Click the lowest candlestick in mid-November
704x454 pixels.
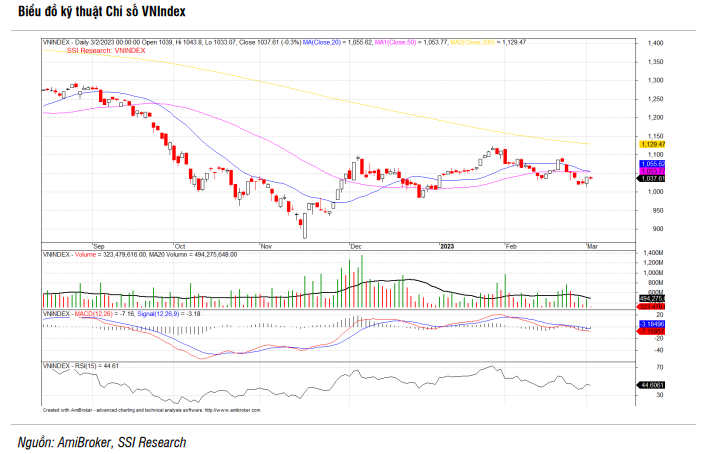tap(304, 228)
